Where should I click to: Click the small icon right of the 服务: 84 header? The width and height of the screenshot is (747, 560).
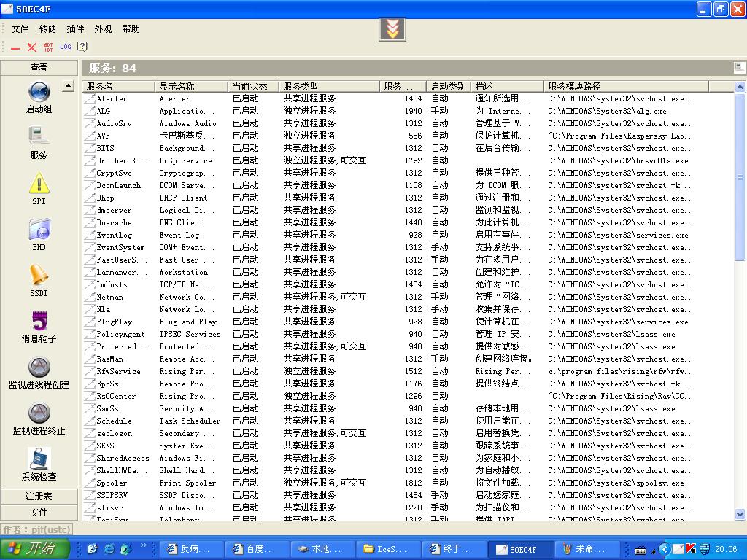click(739, 68)
